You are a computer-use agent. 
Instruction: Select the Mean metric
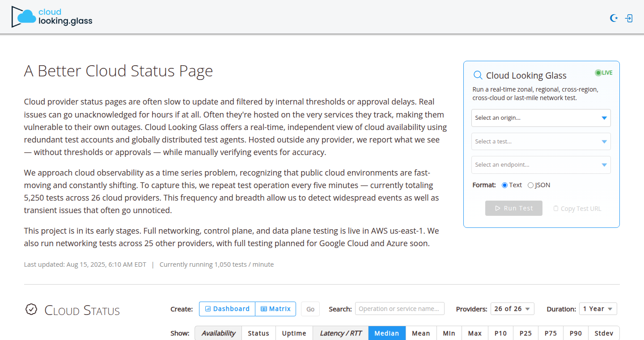421,333
